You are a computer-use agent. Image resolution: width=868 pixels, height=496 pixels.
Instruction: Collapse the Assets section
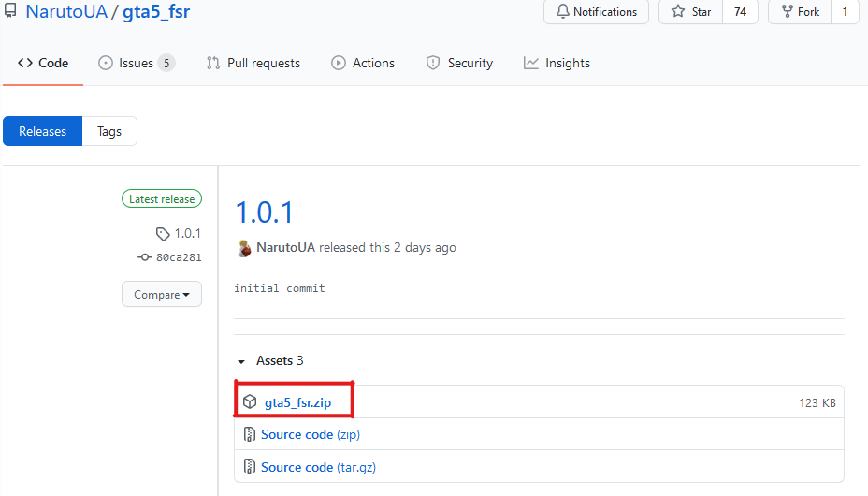click(242, 361)
